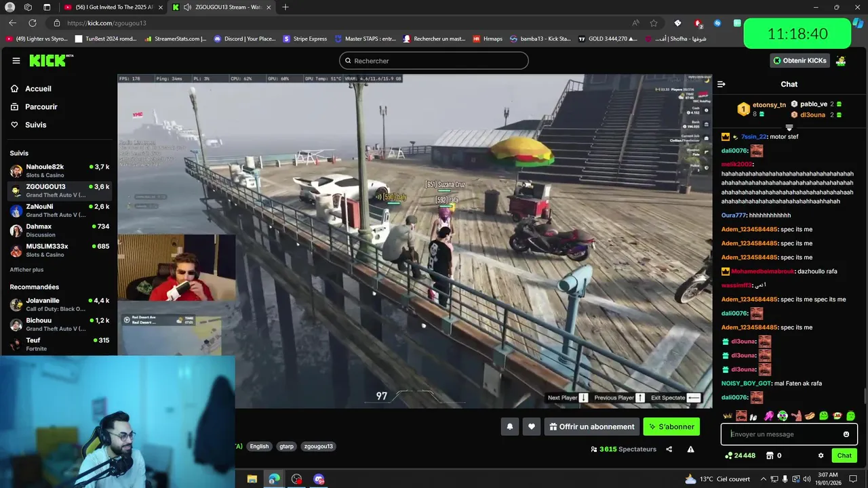
Task: Toggle the read aloud icon in address bar
Action: (x=635, y=23)
